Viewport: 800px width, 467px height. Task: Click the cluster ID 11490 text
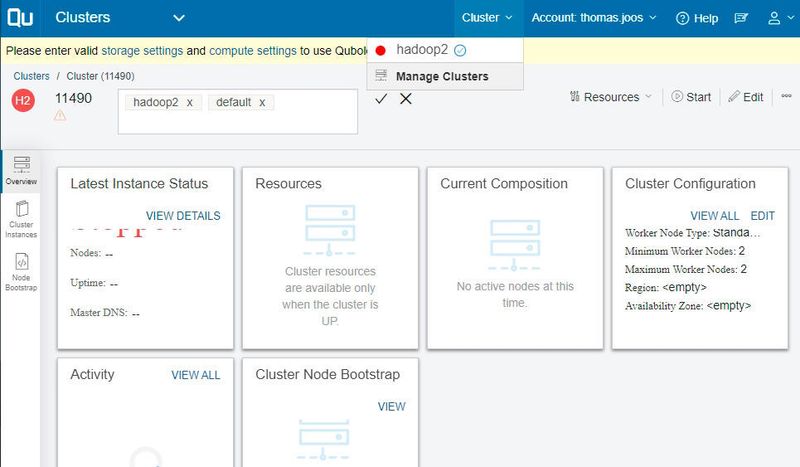point(73,98)
